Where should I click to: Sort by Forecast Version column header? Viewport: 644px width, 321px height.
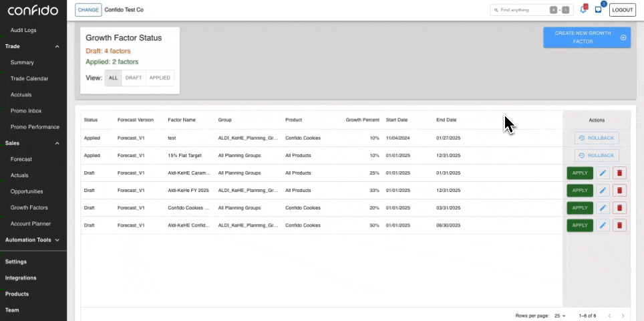click(136, 120)
